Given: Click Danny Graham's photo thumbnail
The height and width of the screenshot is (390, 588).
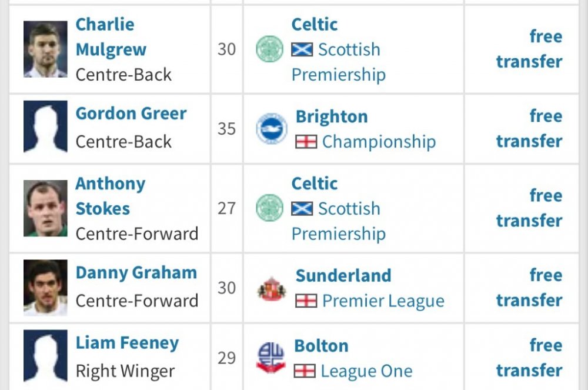Looking at the screenshot, I should tap(45, 288).
